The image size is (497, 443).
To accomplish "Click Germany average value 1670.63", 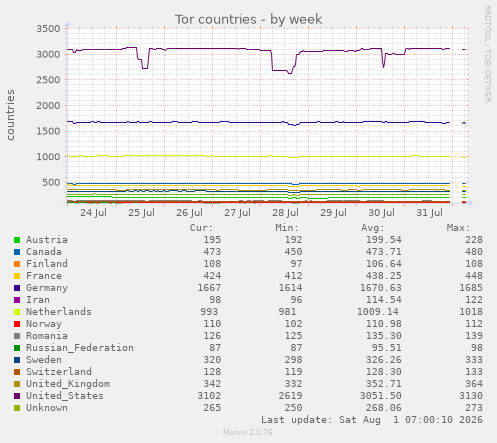I will tap(381, 288).
